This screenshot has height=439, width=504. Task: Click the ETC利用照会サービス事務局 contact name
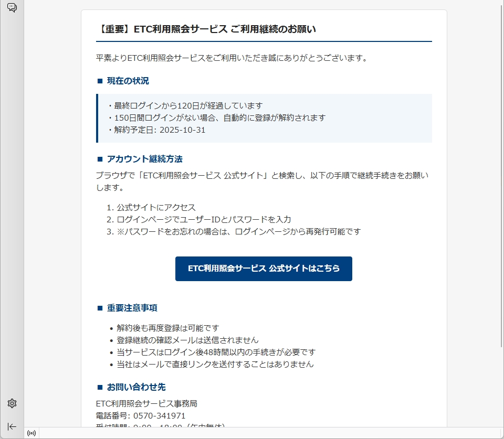(146, 403)
